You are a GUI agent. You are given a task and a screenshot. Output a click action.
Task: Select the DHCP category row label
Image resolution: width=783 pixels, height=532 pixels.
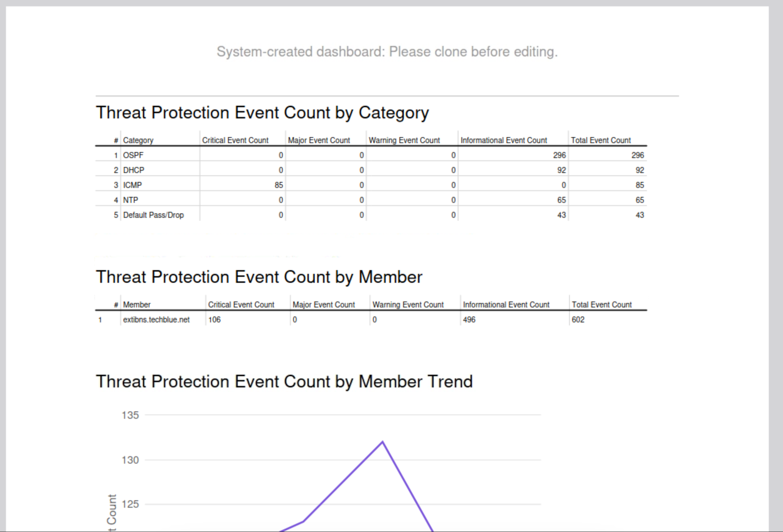coord(133,170)
